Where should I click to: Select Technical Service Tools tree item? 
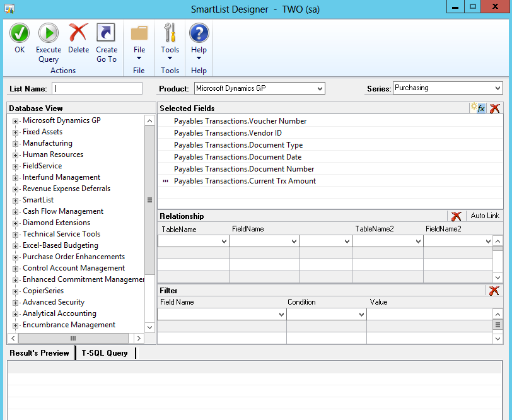61,234
